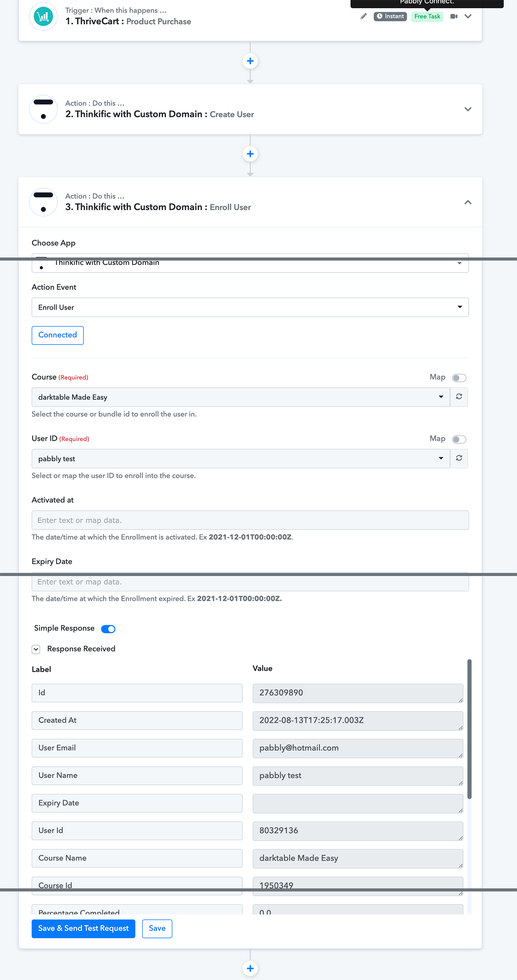517x980 pixels.
Task: Open the Course dropdown showing darktable Made Easy
Action: coord(241,397)
